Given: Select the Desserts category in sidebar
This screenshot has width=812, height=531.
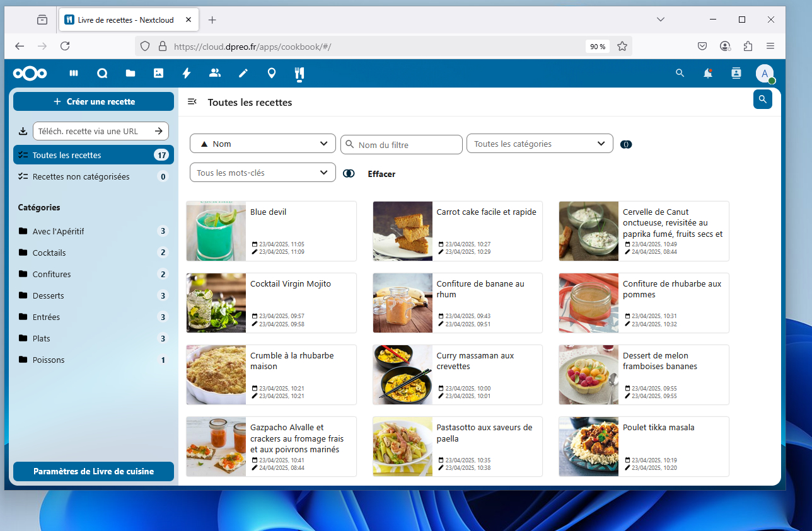Looking at the screenshot, I should click(49, 295).
